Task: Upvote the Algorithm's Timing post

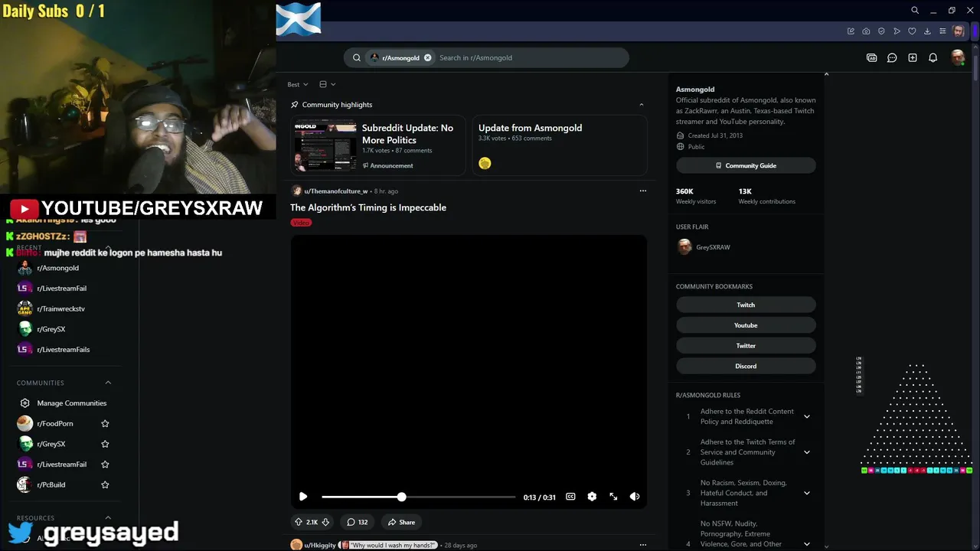Action: tap(299, 522)
